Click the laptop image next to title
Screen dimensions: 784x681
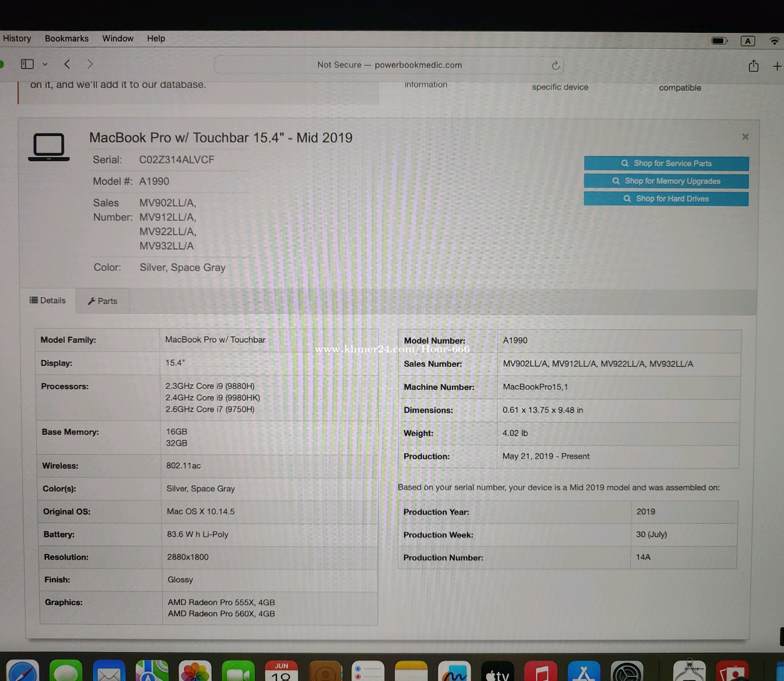click(x=49, y=147)
